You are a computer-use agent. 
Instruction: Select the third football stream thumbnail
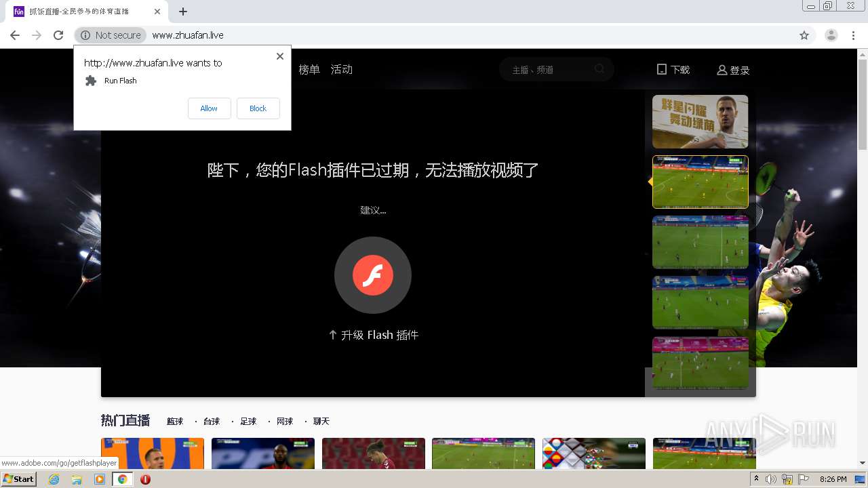(700, 242)
